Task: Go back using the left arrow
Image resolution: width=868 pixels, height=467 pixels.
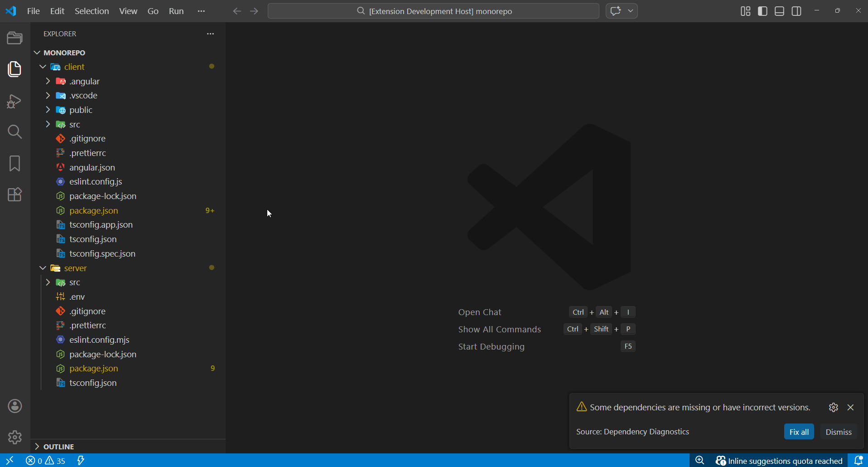Action: (x=237, y=11)
